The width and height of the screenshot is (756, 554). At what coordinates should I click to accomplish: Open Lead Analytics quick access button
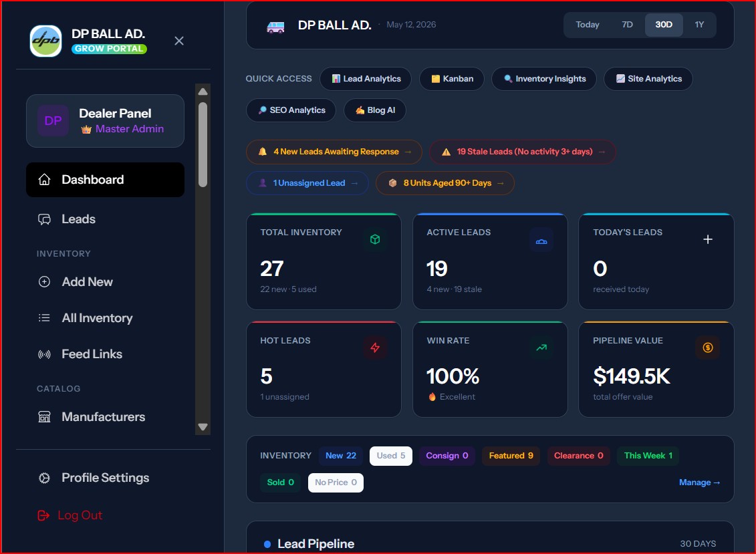tap(366, 79)
